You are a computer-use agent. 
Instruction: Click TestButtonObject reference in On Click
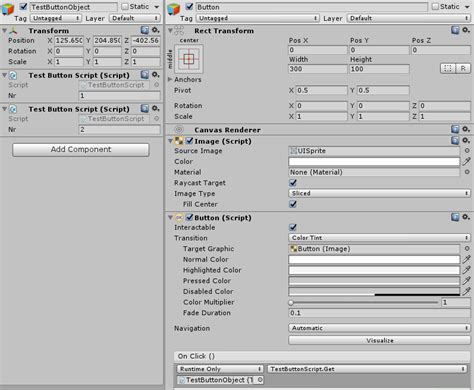coord(220,380)
